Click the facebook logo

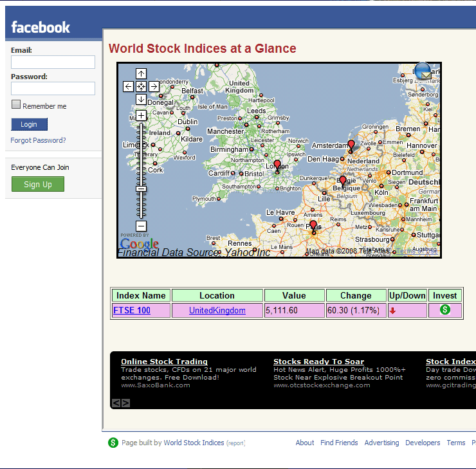tap(41, 27)
